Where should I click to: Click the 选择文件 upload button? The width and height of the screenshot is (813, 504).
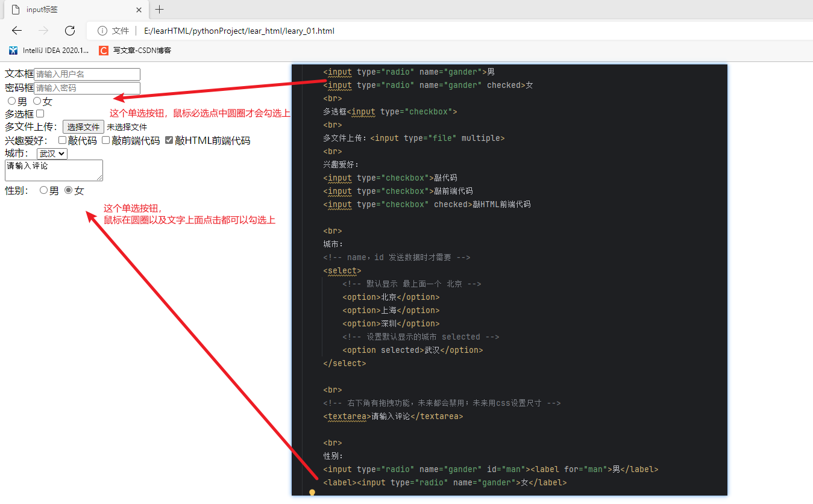[x=83, y=127]
